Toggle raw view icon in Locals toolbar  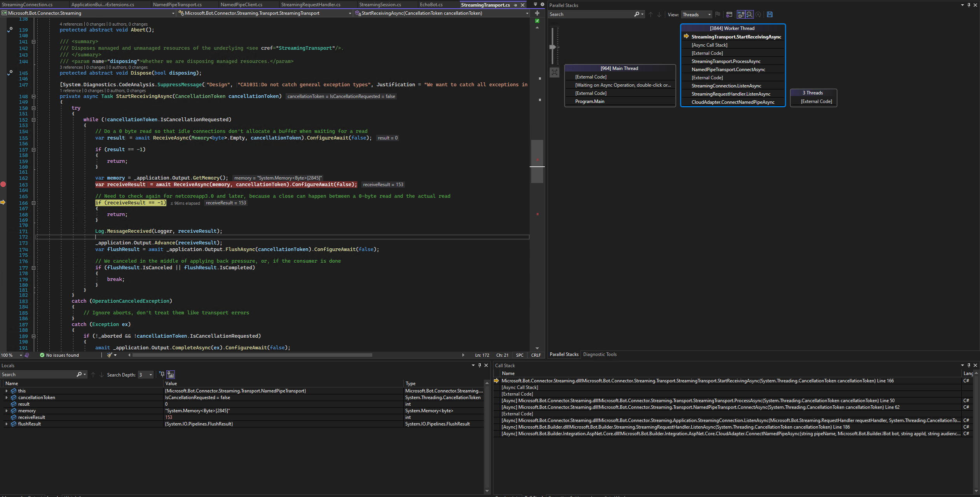[170, 374]
